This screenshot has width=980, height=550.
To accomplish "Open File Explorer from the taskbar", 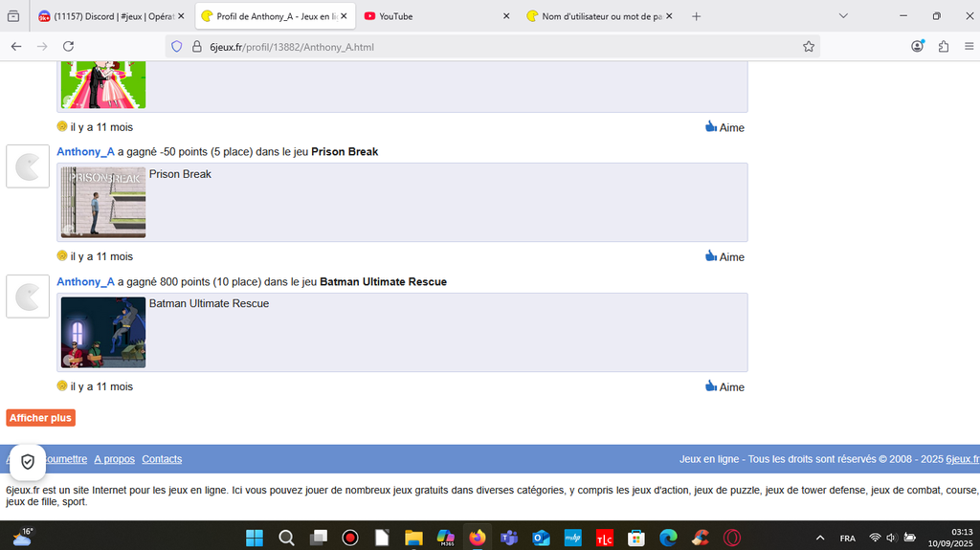I will pos(413,538).
